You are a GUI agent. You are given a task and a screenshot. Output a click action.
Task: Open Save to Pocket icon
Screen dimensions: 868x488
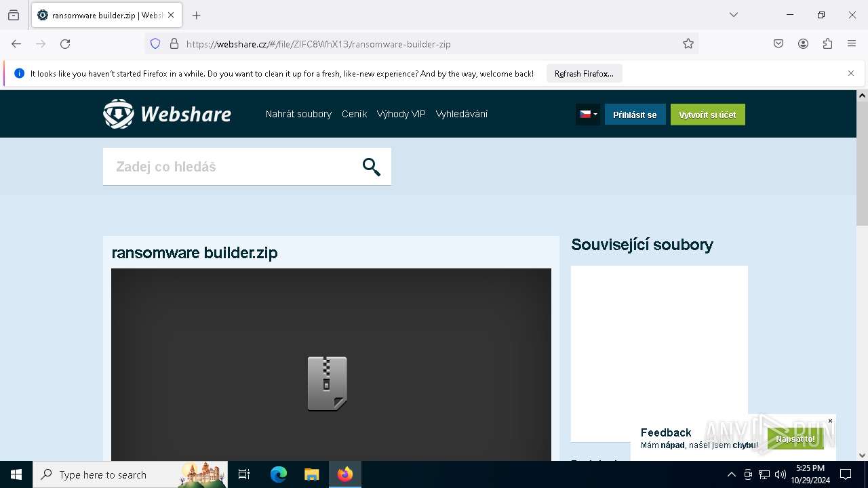tap(778, 44)
